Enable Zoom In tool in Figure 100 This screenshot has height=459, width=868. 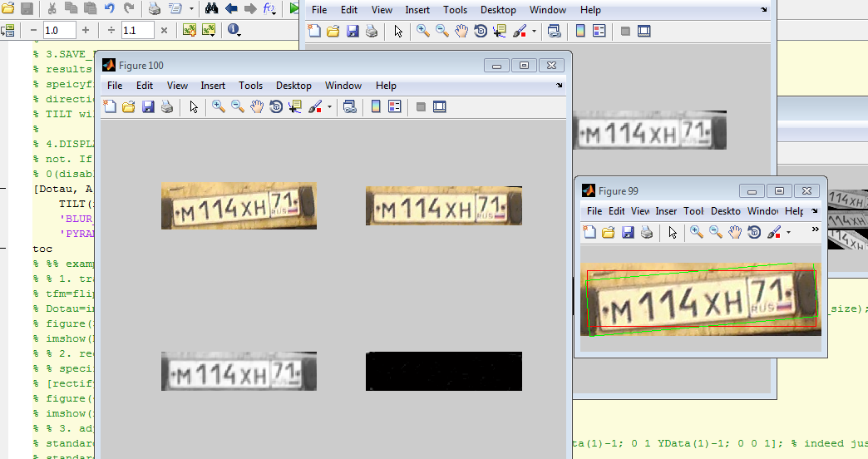(219, 106)
